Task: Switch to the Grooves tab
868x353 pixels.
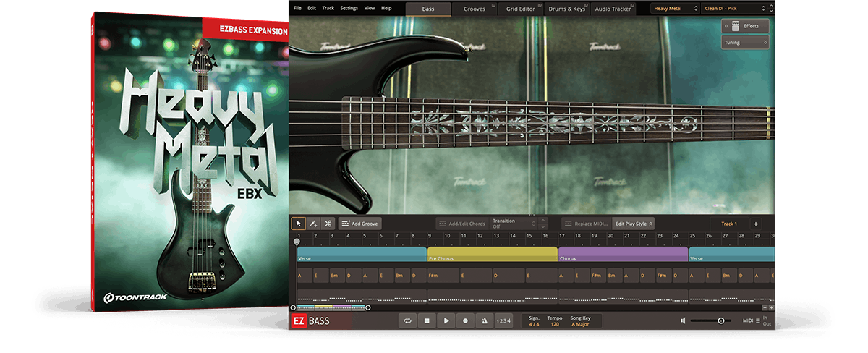Action: [x=475, y=9]
